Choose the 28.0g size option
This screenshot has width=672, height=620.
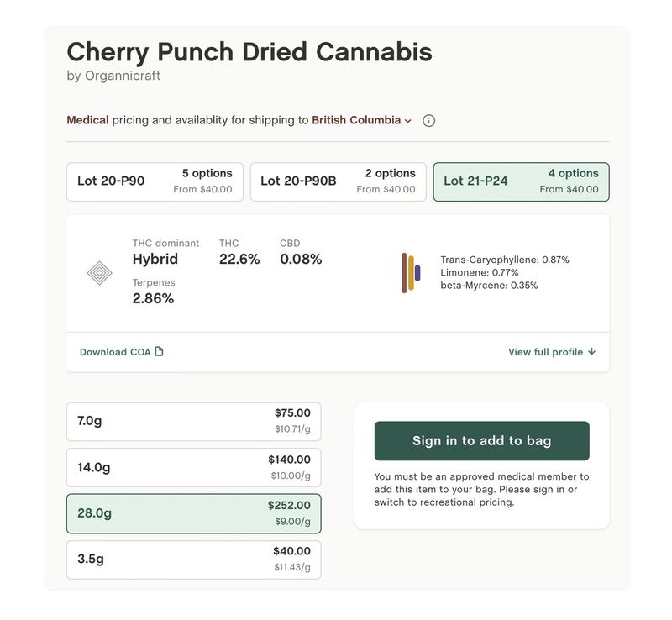click(194, 513)
